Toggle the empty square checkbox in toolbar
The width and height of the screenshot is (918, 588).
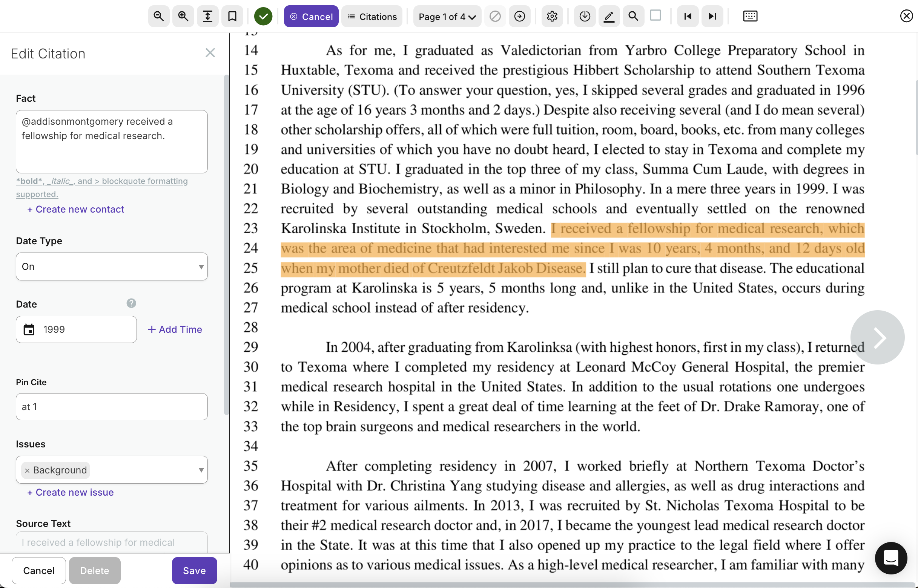pos(655,16)
